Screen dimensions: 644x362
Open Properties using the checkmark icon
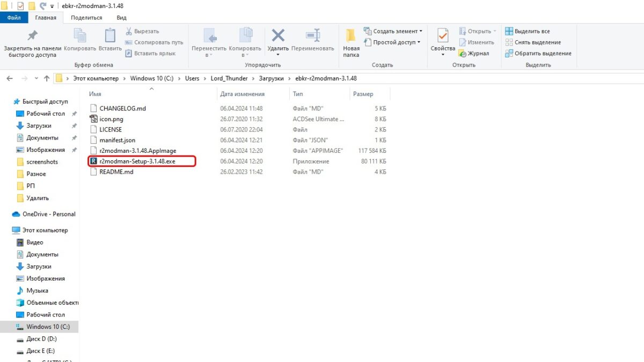(x=443, y=36)
